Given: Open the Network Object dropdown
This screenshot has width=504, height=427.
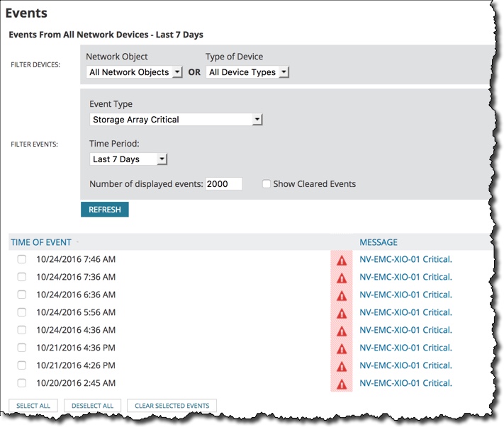Looking at the screenshot, I should 135,72.
